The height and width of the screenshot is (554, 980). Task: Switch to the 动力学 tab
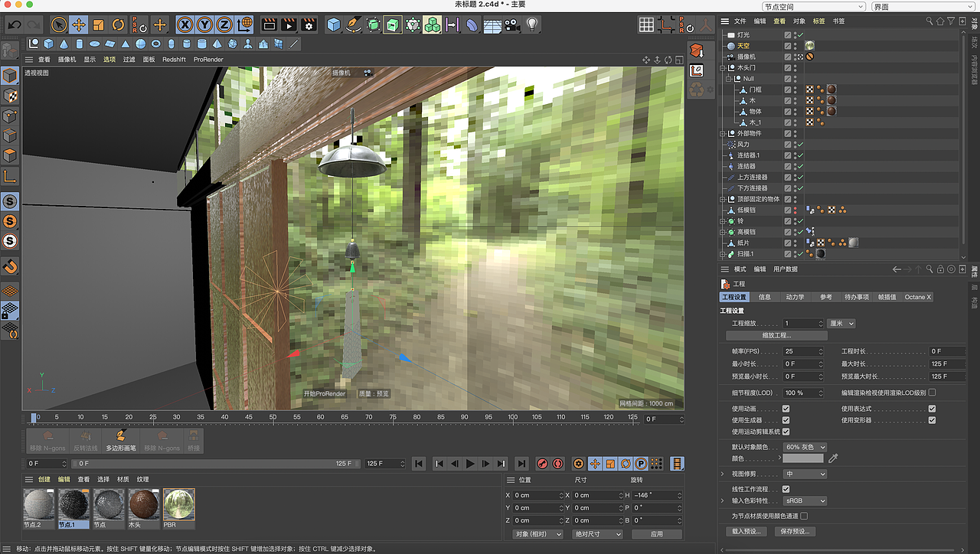[795, 297]
